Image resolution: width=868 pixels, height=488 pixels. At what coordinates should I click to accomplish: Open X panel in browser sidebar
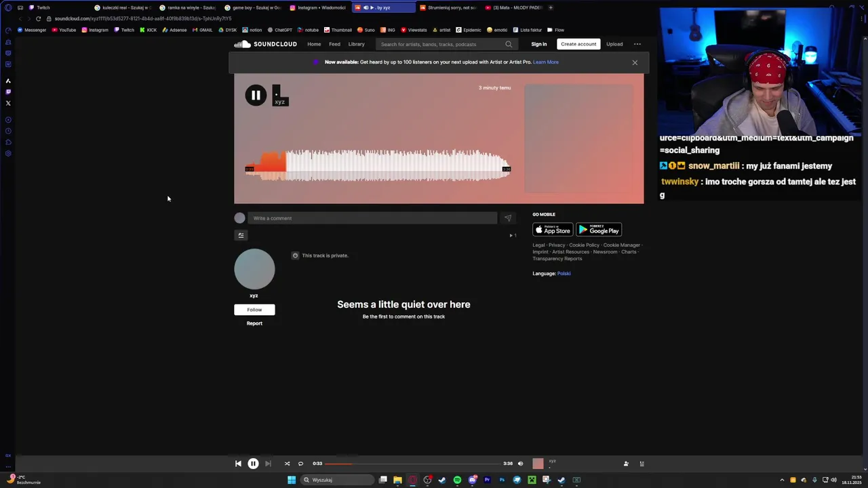pyautogui.click(x=8, y=103)
